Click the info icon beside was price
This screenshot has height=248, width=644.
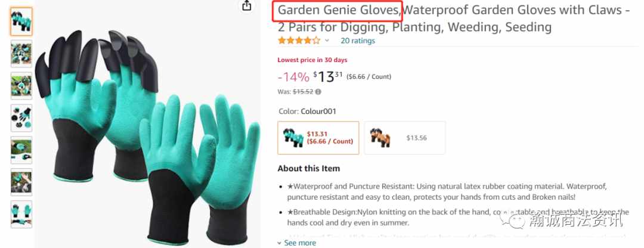pos(318,92)
